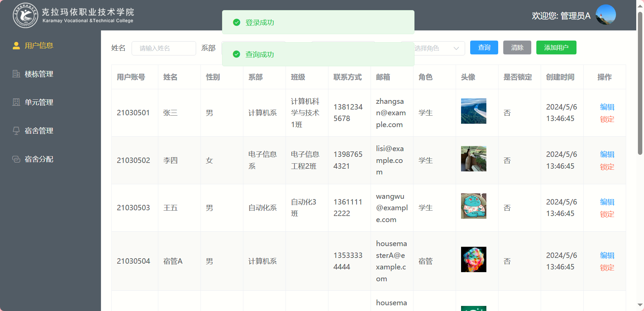This screenshot has height=311, width=644.
Task: Click the green check icon on 查询成功 toast
Action: [237, 54]
